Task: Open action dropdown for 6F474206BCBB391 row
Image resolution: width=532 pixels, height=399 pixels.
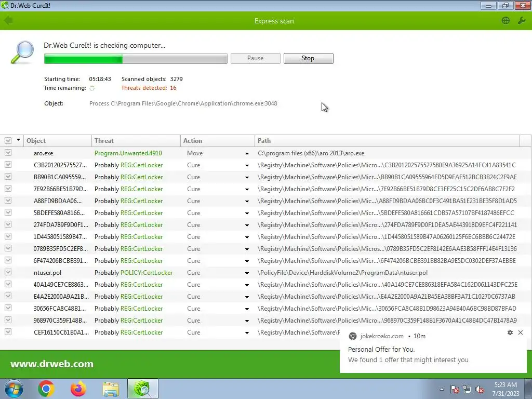Action: pos(247,261)
